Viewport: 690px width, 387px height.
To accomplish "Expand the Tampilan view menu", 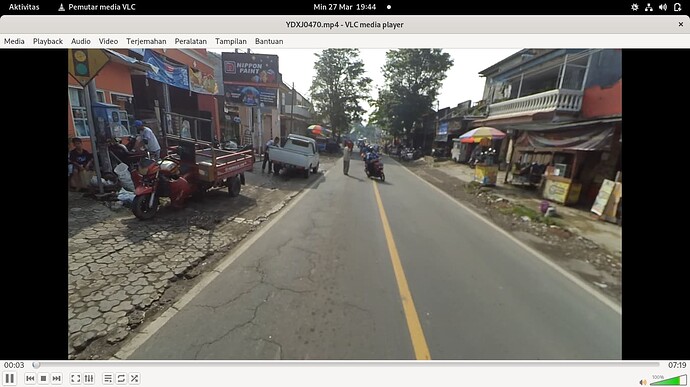I will pos(231,41).
